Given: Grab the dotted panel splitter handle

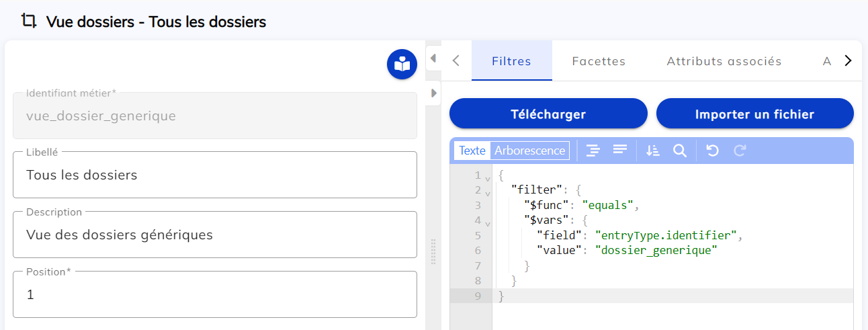Looking at the screenshot, I should (x=433, y=251).
